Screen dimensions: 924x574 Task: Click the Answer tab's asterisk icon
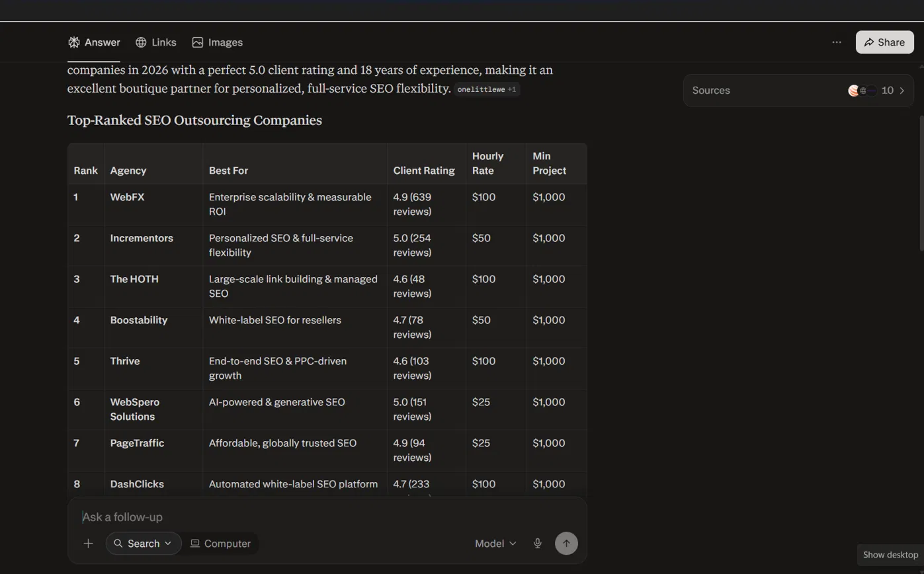click(74, 42)
